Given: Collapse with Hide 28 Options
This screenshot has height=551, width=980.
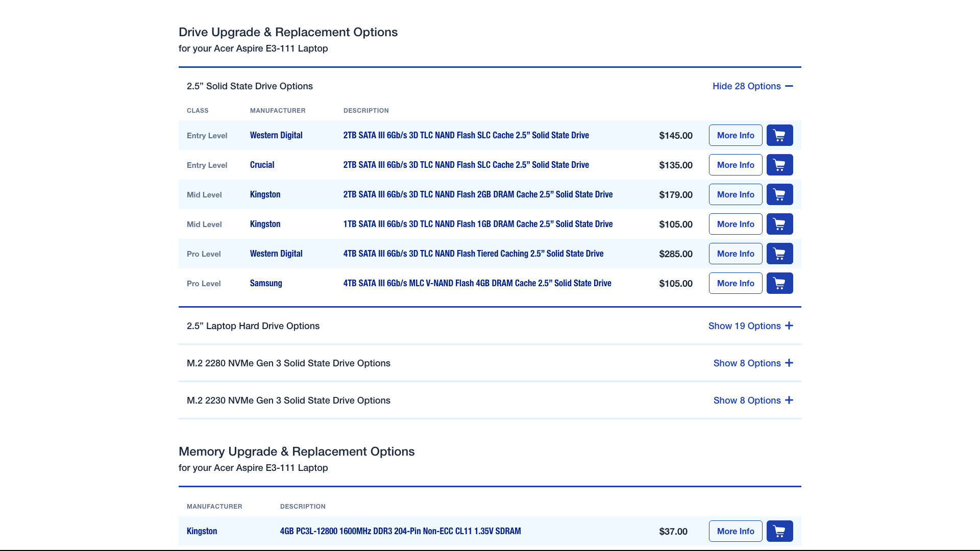Looking at the screenshot, I should pos(752,86).
